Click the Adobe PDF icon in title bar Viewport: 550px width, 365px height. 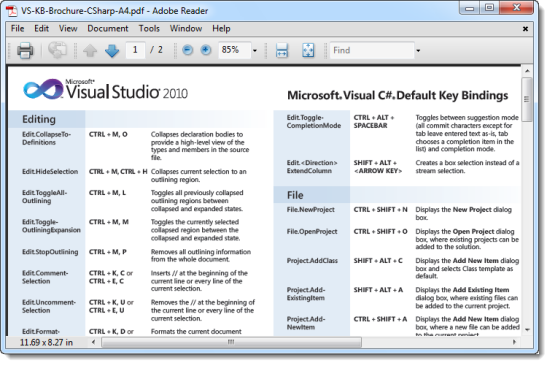[12, 11]
